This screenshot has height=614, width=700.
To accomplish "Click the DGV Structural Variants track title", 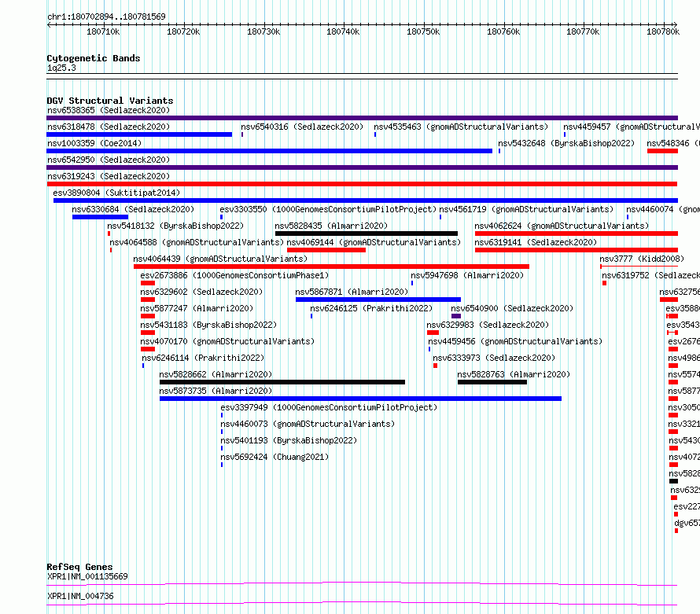I will (110, 101).
